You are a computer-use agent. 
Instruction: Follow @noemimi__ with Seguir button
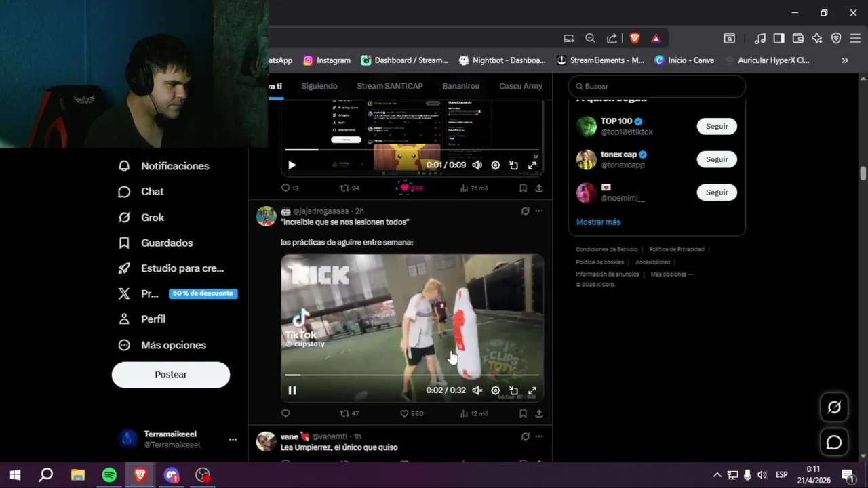click(717, 192)
